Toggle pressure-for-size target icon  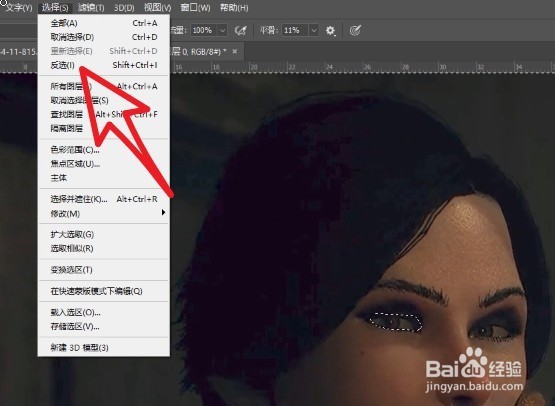point(355,30)
